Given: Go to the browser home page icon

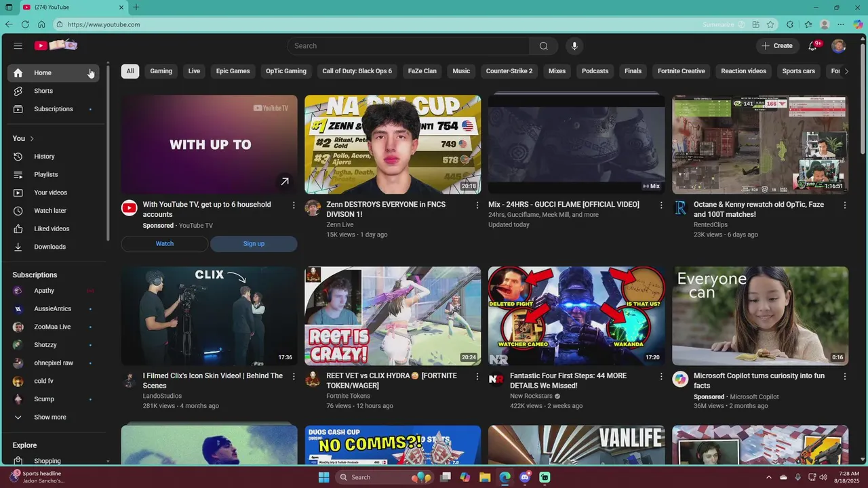Looking at the screenshot, I should click(x=41, y=24).
